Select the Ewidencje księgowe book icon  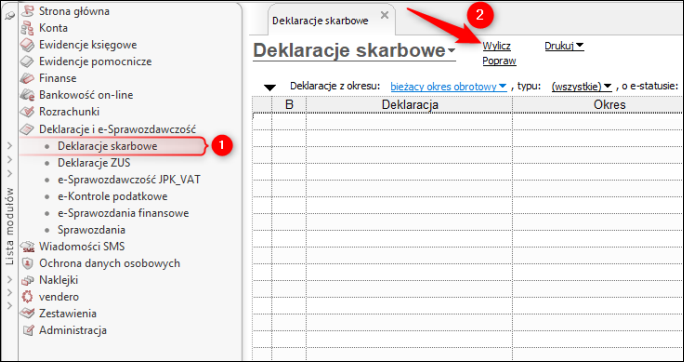click(x=27, y=44)
